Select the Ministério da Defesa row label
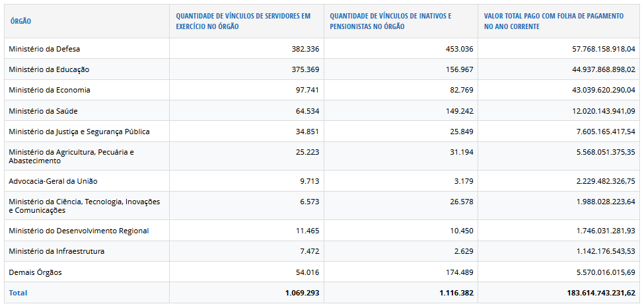 pyautogui.click(x=44, y=49)
